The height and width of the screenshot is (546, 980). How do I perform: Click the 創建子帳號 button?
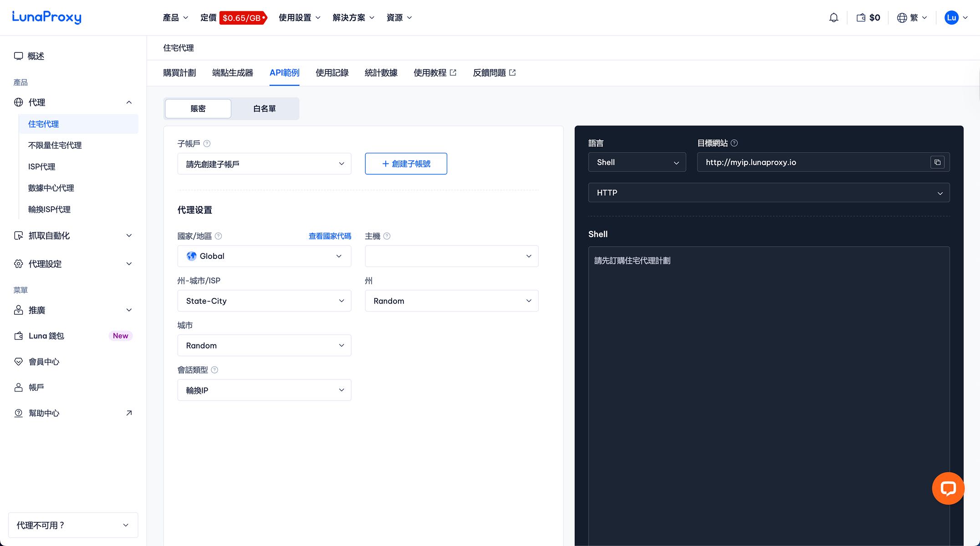(406, 164)
